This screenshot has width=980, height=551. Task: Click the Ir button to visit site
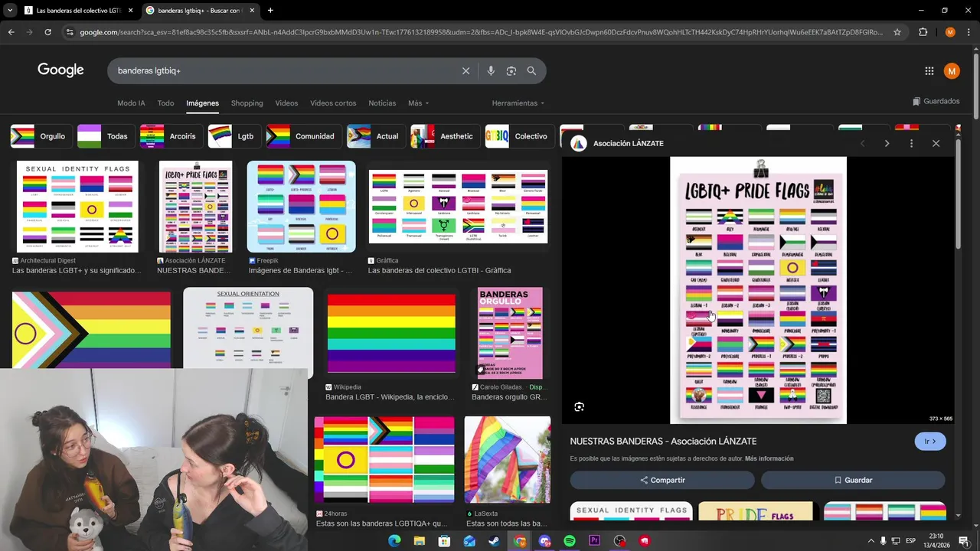(930, 442)
